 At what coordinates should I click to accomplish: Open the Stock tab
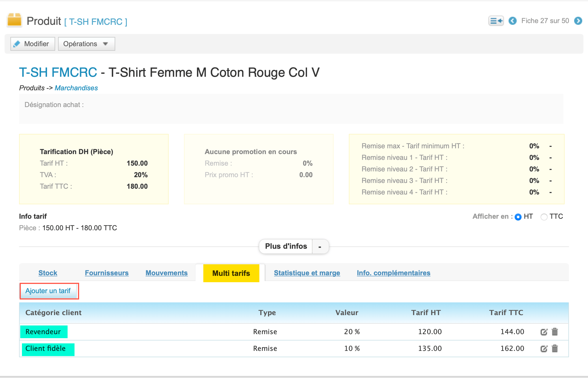(x=48, y=273)
